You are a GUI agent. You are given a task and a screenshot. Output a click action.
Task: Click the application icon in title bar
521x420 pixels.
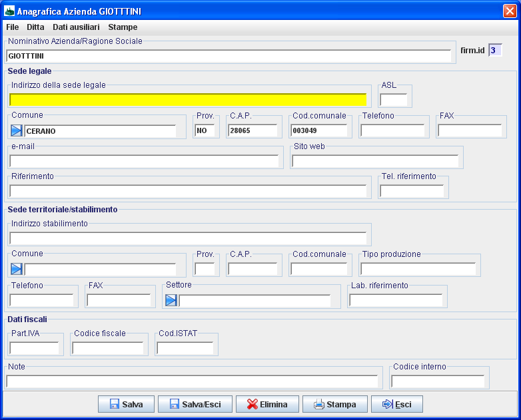[9, 11]
